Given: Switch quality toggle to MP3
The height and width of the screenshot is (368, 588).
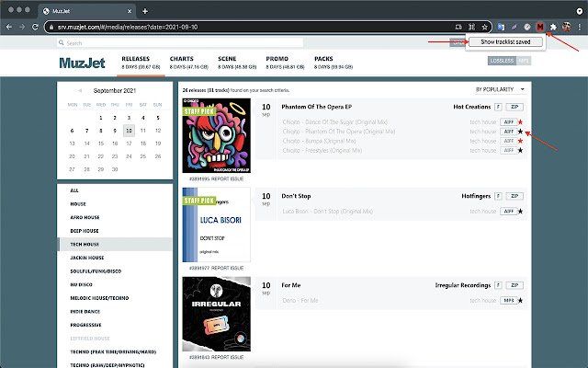Looking at the screenshot, I should [524, 61].
